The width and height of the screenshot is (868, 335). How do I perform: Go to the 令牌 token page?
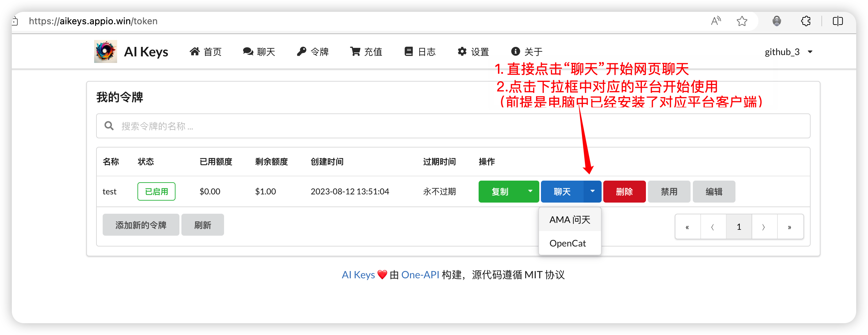point(312,52)
